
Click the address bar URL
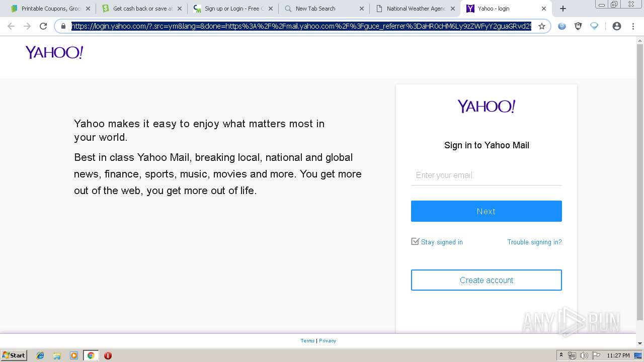pos(301,26)
